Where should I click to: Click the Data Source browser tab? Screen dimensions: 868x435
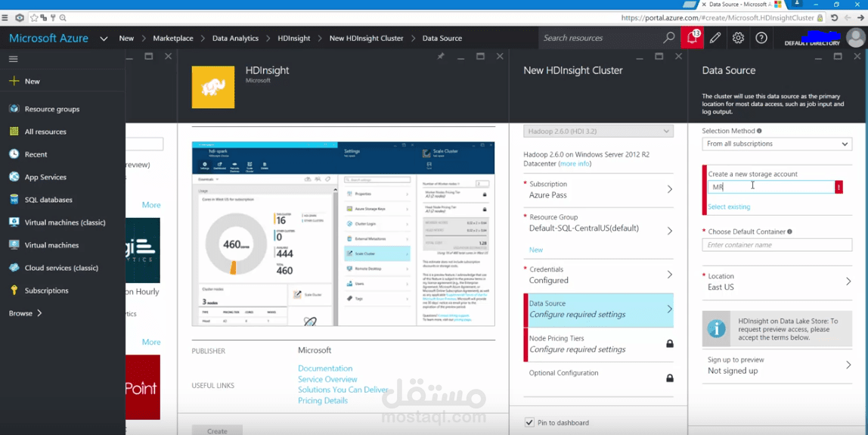tap(741, 5)
